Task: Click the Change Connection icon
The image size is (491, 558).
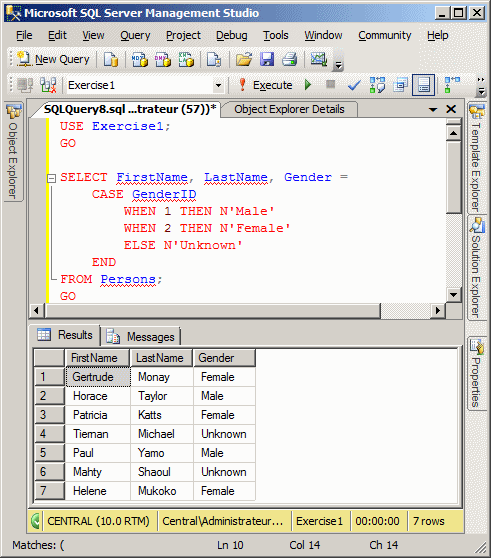Action: pyautogui.click(x=48, y=85)
